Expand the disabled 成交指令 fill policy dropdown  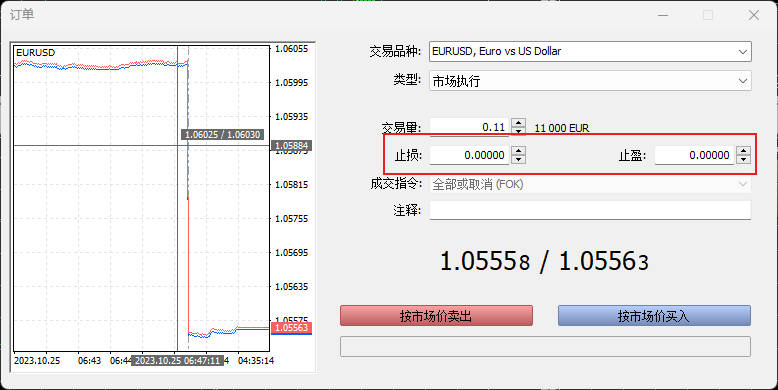(x=590, y=185)
